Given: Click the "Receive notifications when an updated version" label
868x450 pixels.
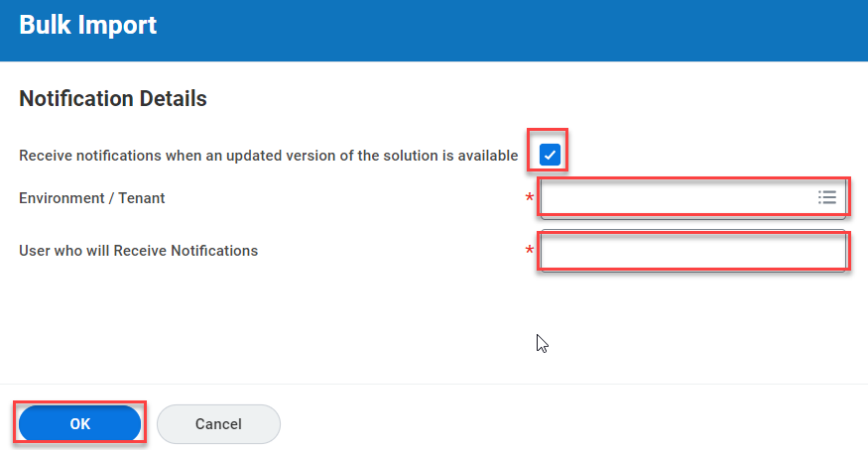Looking at the screenshot, I should (268, 156).
